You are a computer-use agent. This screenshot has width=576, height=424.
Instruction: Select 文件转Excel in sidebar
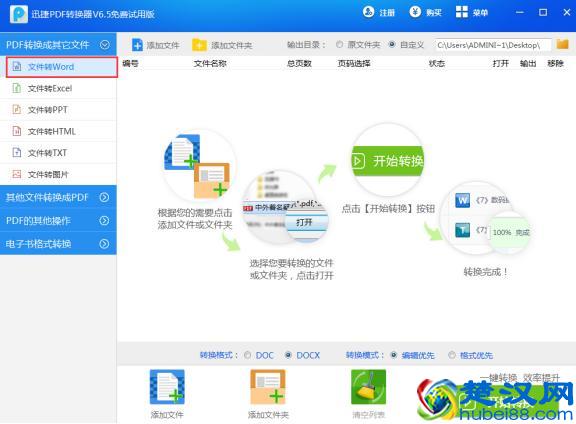pos(58,88)
